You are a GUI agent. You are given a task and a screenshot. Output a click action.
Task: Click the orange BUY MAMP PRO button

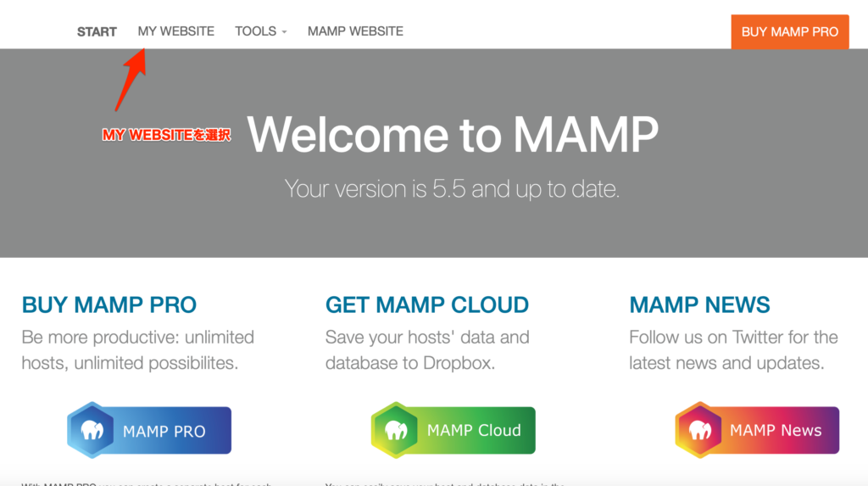[x=790, y=31]
